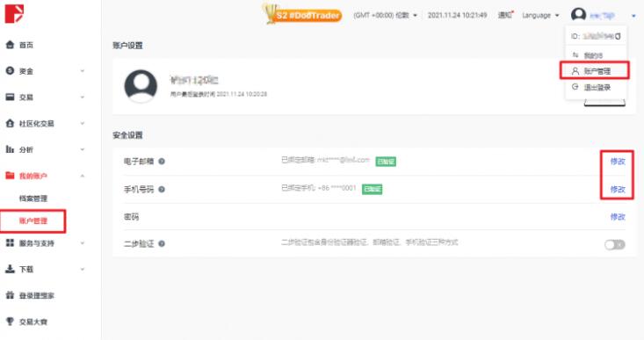The height and width of the screenshot is (340, 644).
Task: Open 首页 in the sidebar
Action: click(x=26, y=45)
